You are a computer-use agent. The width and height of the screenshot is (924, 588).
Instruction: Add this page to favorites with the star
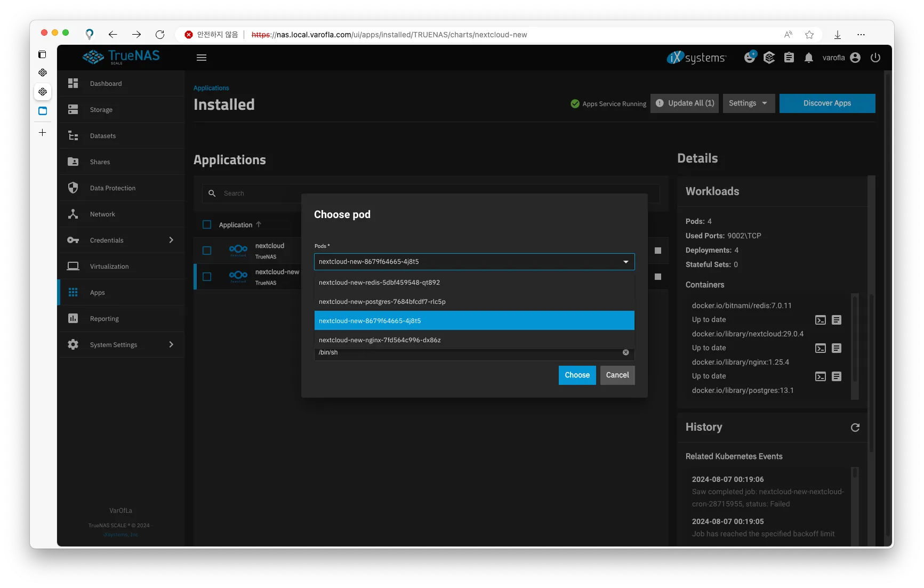[x=809, y=35]
